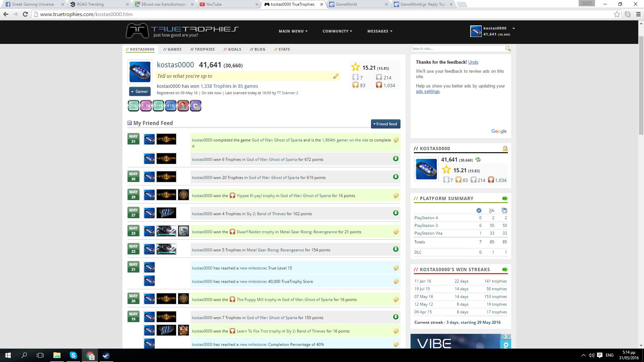644x362 pixels.
Task: Open the ads settings link
Action: (x=428, y=92)
